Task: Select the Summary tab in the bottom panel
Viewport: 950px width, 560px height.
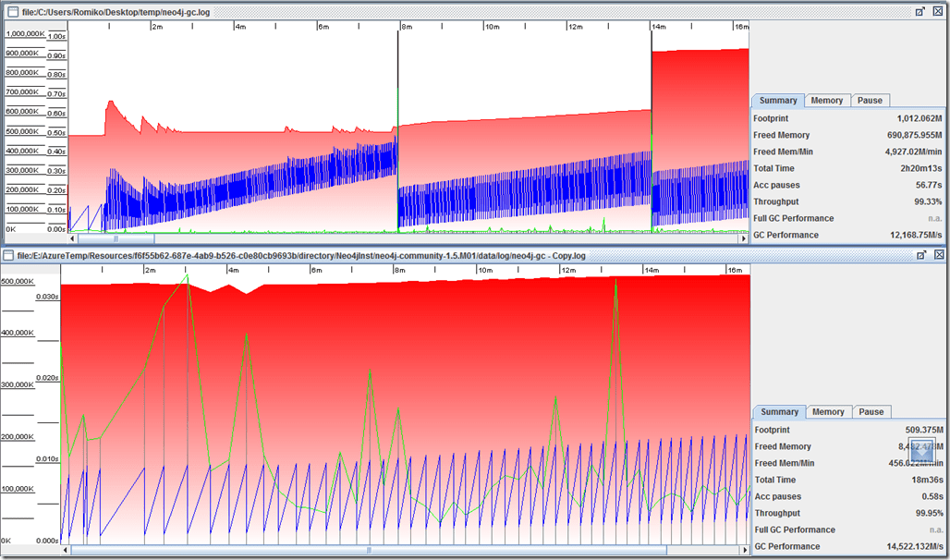Action: point(779,412)
